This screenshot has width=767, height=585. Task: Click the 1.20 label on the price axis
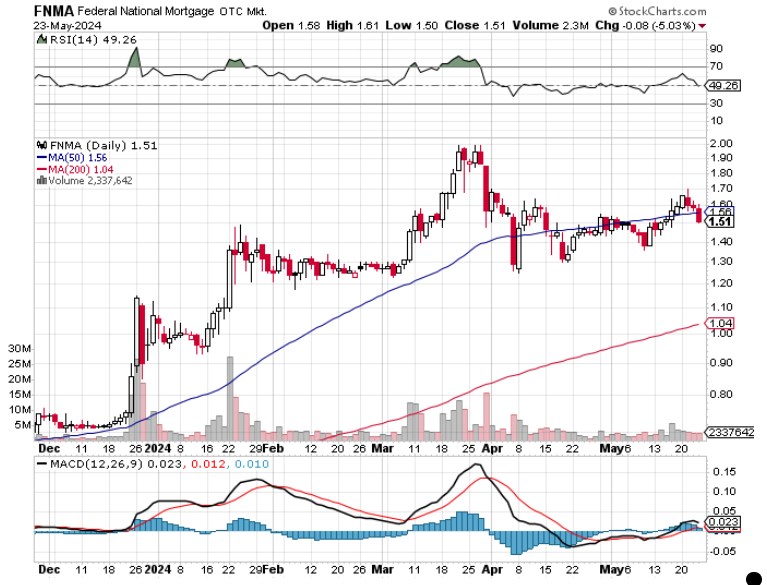[x=721, y=283]
